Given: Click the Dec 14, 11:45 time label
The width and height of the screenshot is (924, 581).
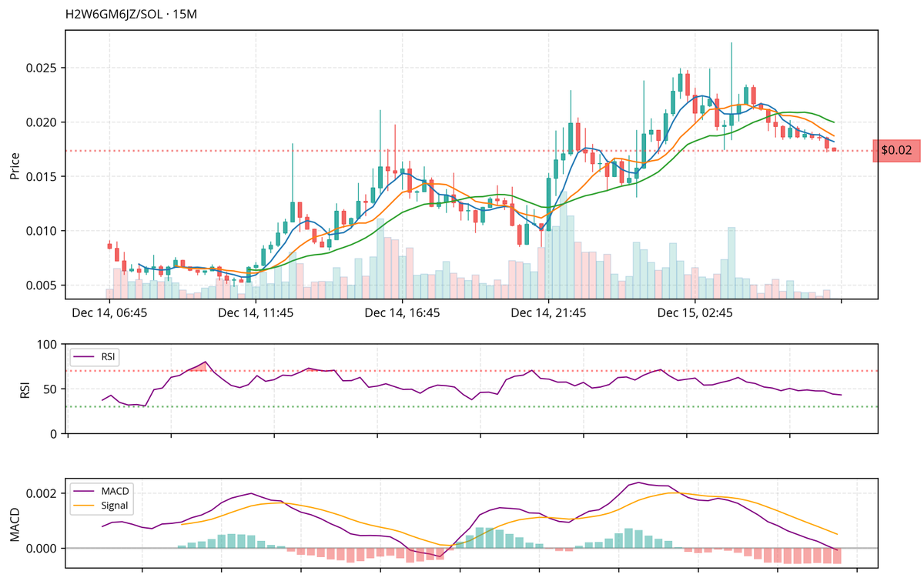Looking at the screenshot, I should point(256,313).
